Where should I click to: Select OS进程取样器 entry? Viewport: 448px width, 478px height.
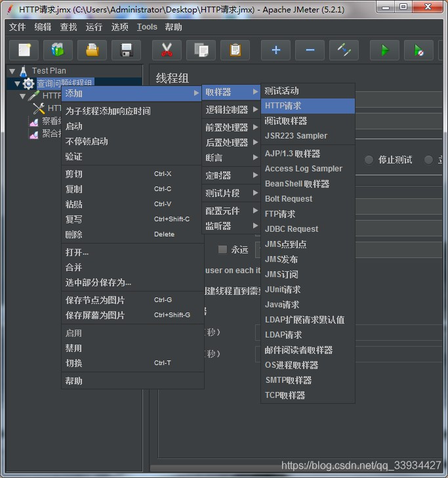point(308,365)
